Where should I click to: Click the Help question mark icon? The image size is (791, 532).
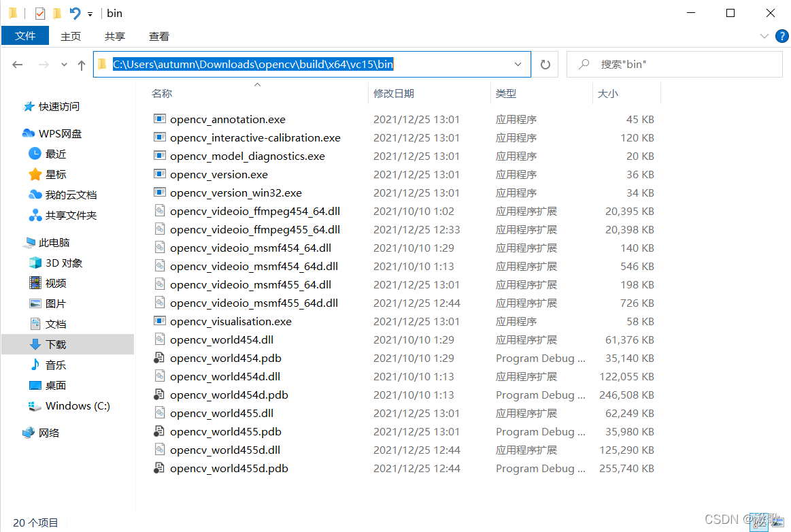781,36
